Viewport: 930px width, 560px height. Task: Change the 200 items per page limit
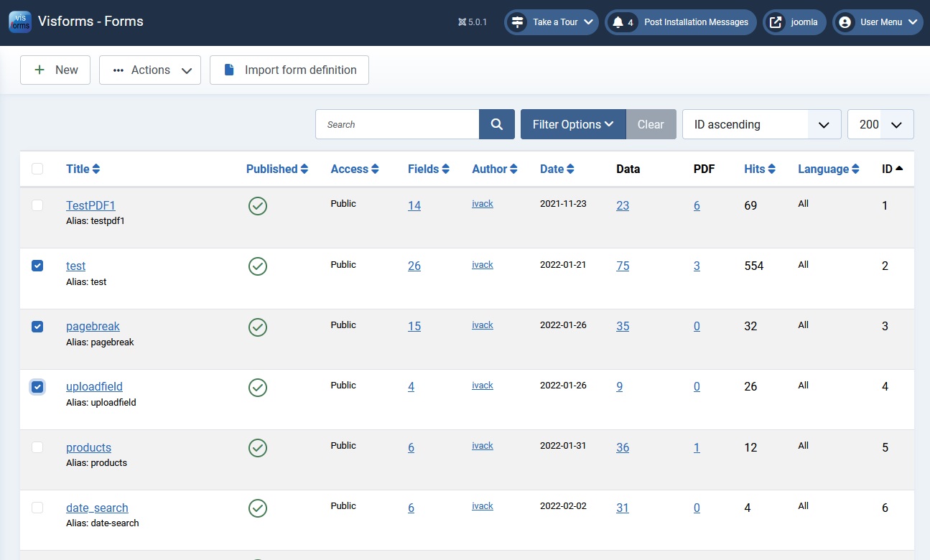880,124
